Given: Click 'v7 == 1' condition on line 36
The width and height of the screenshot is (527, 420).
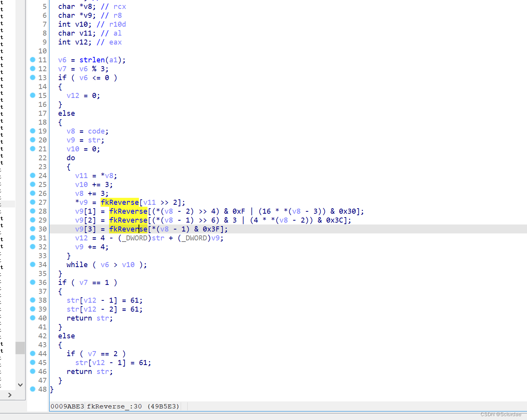Looking at the screenshot, I should (94, 283).
